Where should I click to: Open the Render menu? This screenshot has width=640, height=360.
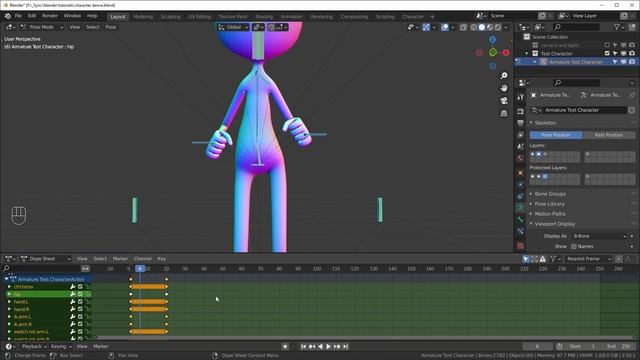(50, 16)
